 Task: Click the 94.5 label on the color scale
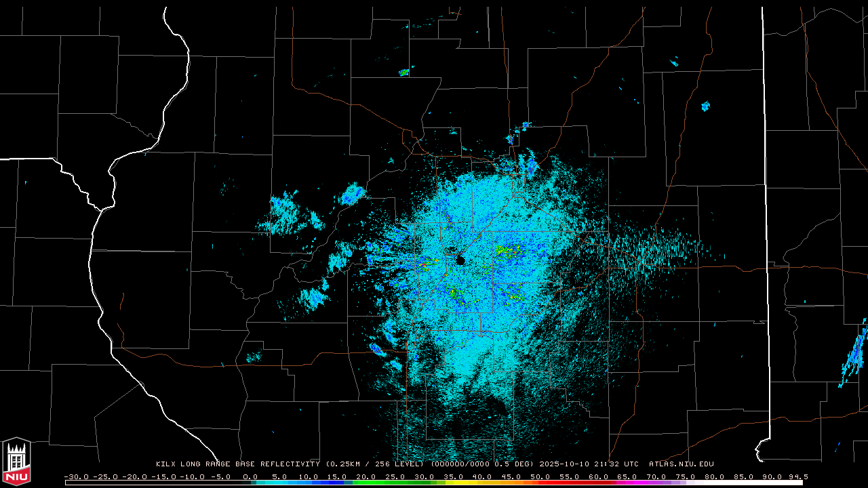click(797, 476)
